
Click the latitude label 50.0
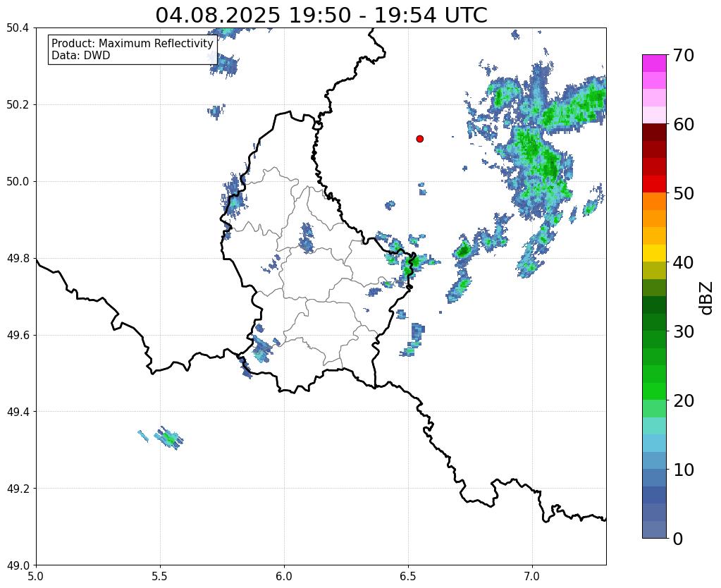click(x=18, y=182)
